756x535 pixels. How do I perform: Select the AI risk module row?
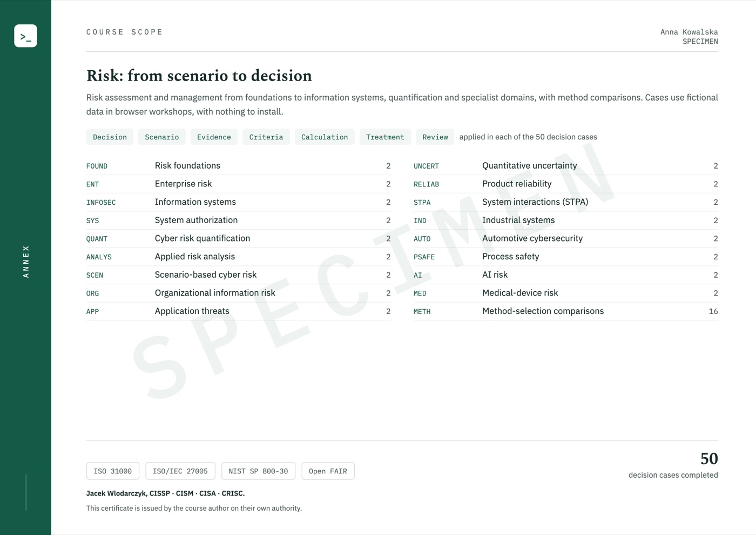[566, 275]
